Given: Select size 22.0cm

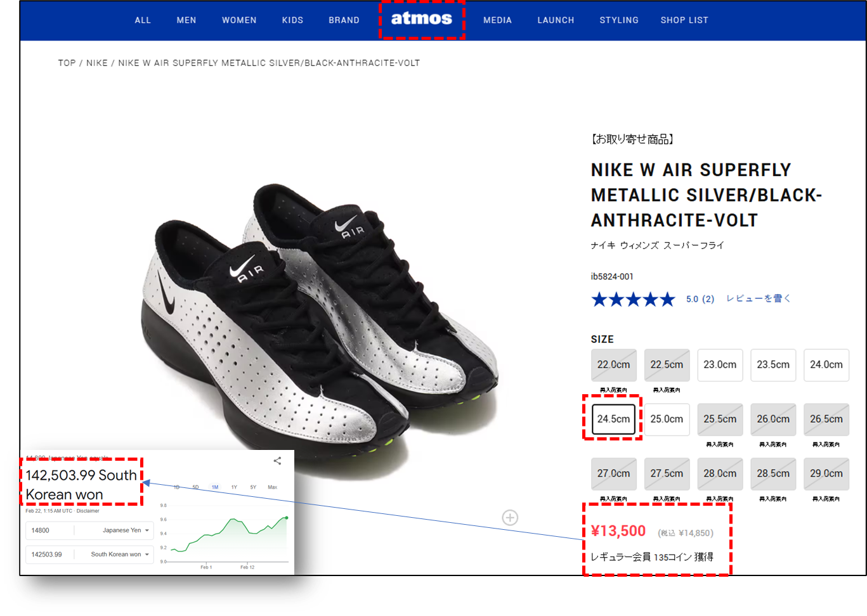Looking at the screenshot, I should tap(614, 365).
